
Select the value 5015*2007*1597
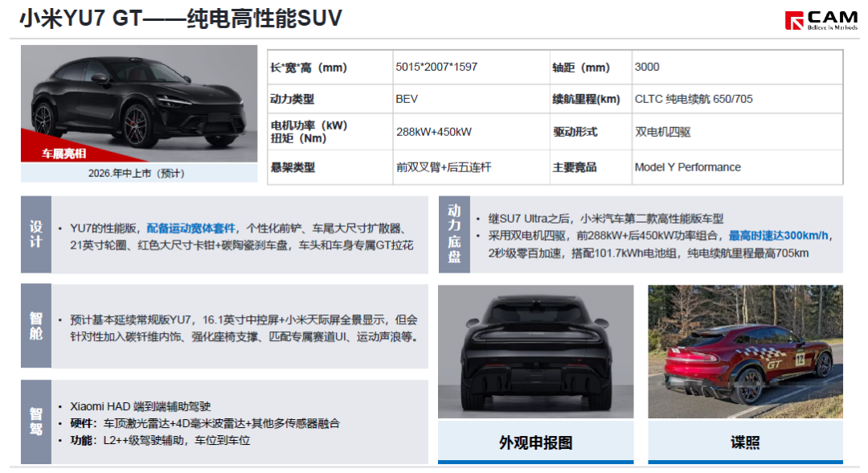(x=436, y=67)
